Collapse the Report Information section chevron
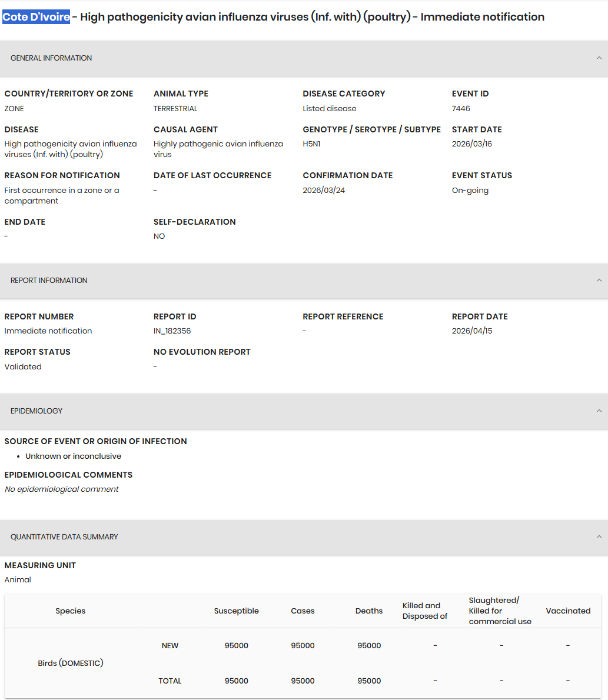Screen dimensions: 608x700 [x=599, y=281]
